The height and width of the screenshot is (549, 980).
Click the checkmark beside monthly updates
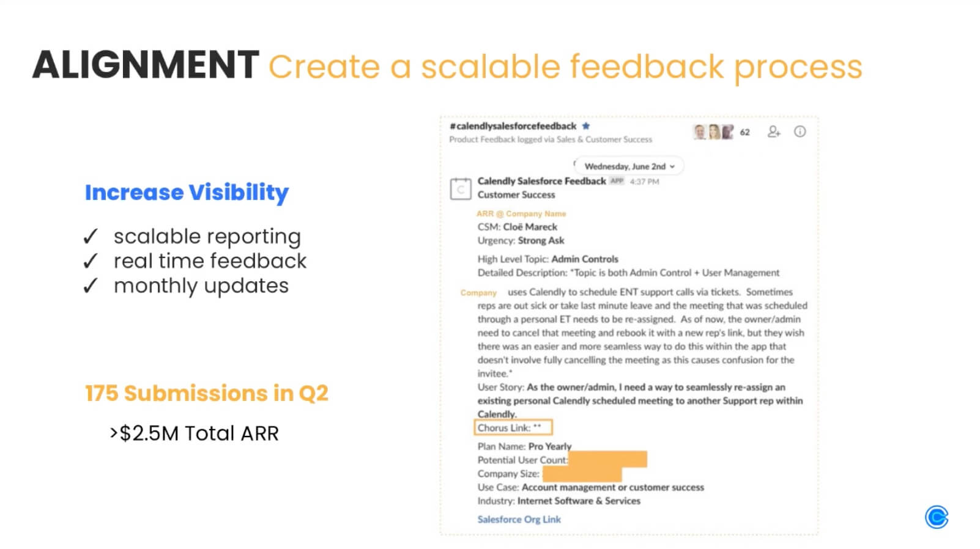click(91, 286)
